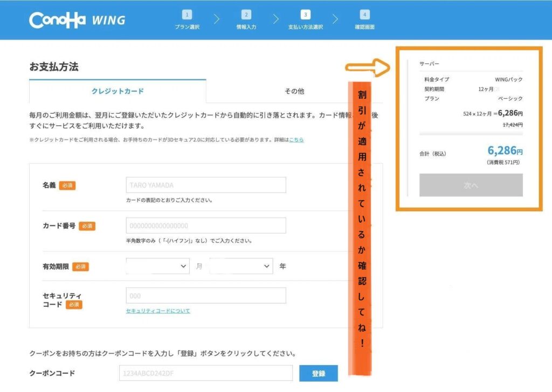Switch to the その他 payment tab
Viewport: 552px width, 392px height.
(x=295, y=91)
